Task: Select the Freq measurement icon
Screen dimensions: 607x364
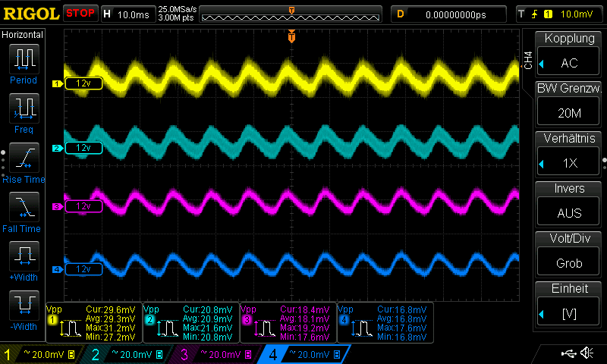Action: 24,108
